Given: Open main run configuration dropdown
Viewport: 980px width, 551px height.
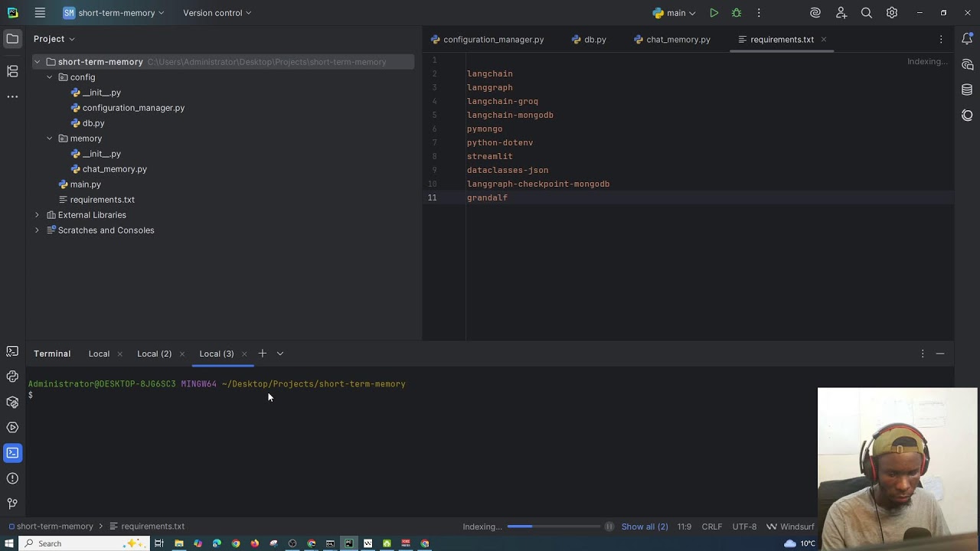Looking at the screenshot, I should pyautogui.click(x=674, y=13).
